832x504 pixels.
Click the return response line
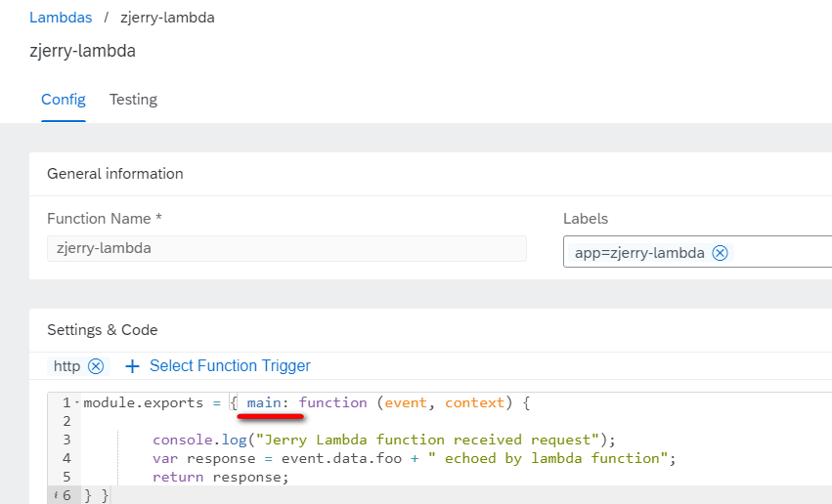[x=220, y=477]
